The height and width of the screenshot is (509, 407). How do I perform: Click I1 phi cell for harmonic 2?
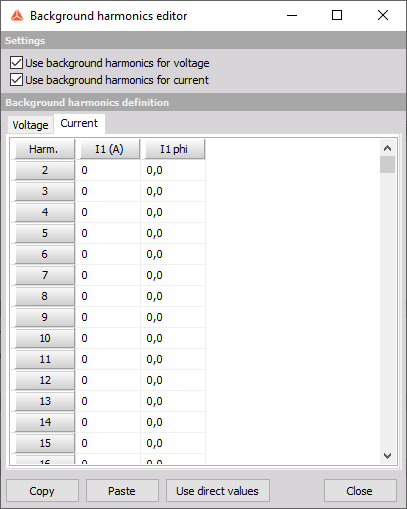pos(173,170)
